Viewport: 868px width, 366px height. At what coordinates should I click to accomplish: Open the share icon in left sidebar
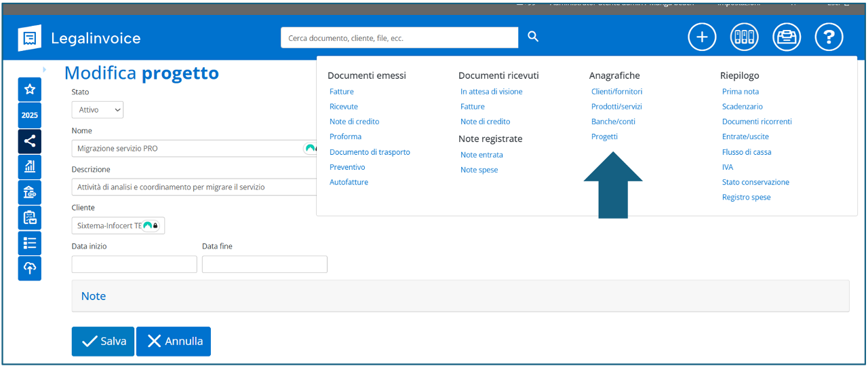[x=29, y=141]
